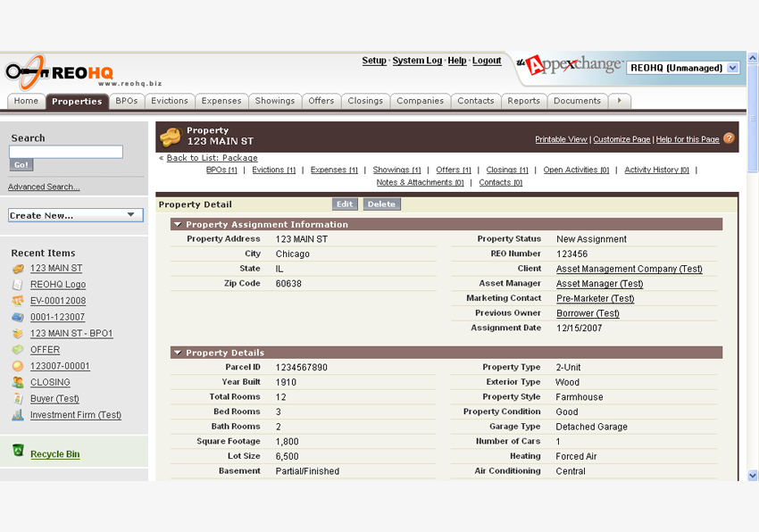The height and width of the screenshot is (532, 759).
Task: Open the Asset Management Company (Test) link
Action: [629, 269]
